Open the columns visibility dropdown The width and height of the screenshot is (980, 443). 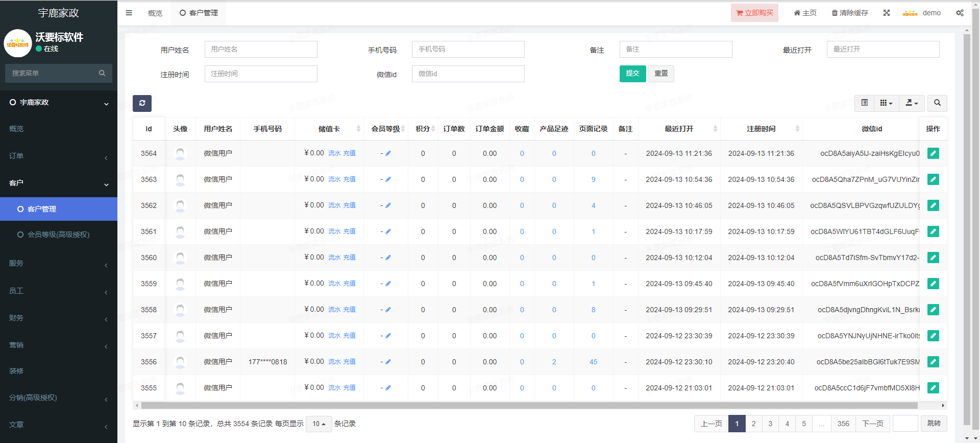886,103
